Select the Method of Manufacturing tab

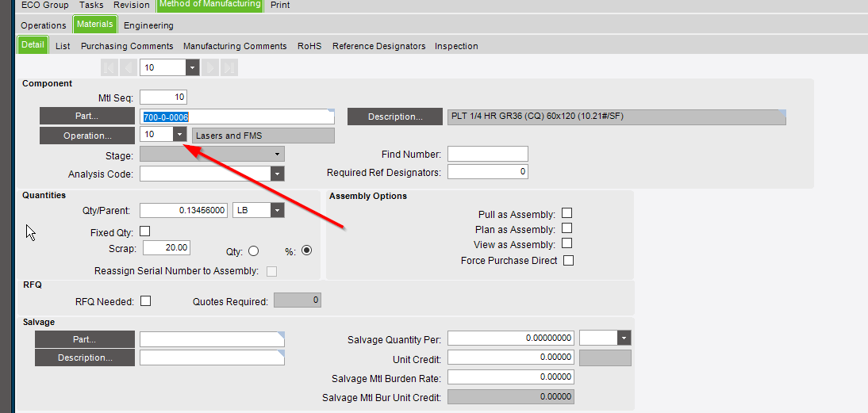pos(210,5)
